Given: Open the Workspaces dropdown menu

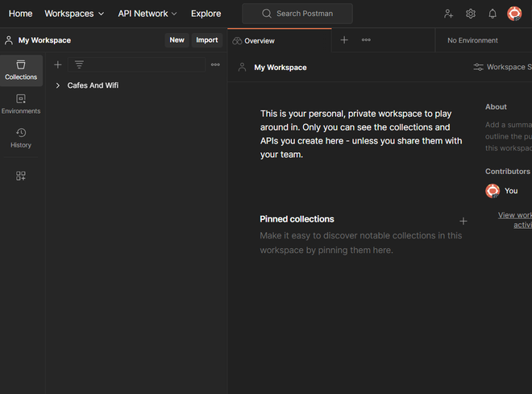Looking at the screenshot, I should tap(74, 14).
